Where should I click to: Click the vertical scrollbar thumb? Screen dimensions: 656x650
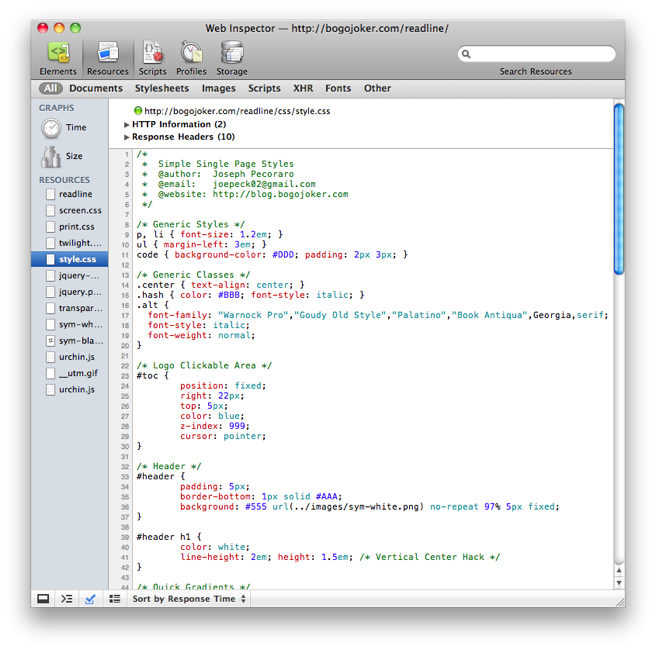[619, 189]
